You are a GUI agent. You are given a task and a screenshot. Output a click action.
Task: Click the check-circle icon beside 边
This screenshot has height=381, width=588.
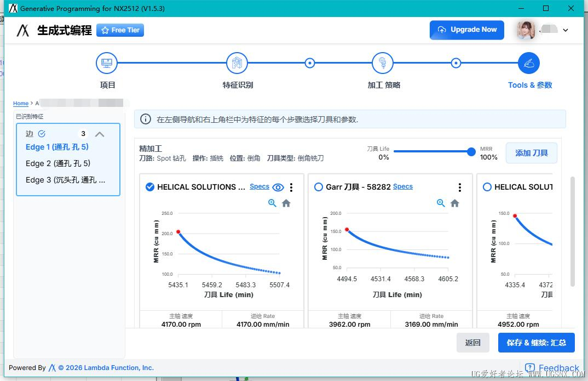click(42, 134)
